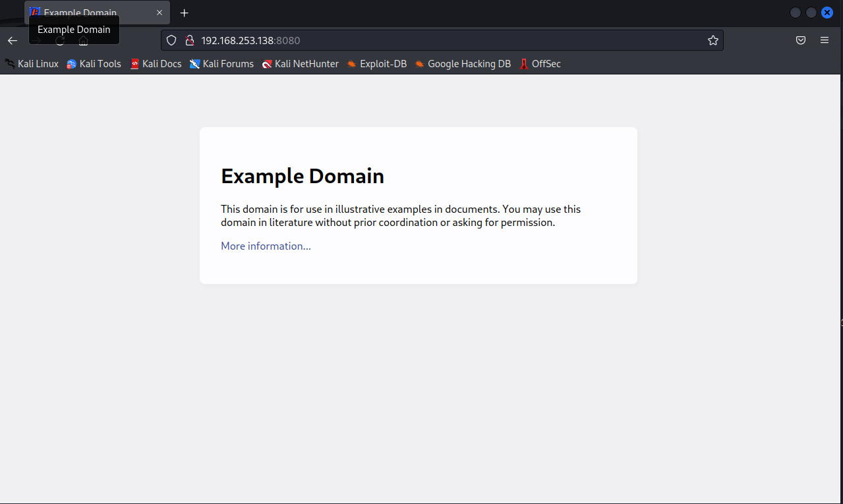Open the hamburger application menu
Viewport: 843px width, 504px height.
(x=825, y=40)
